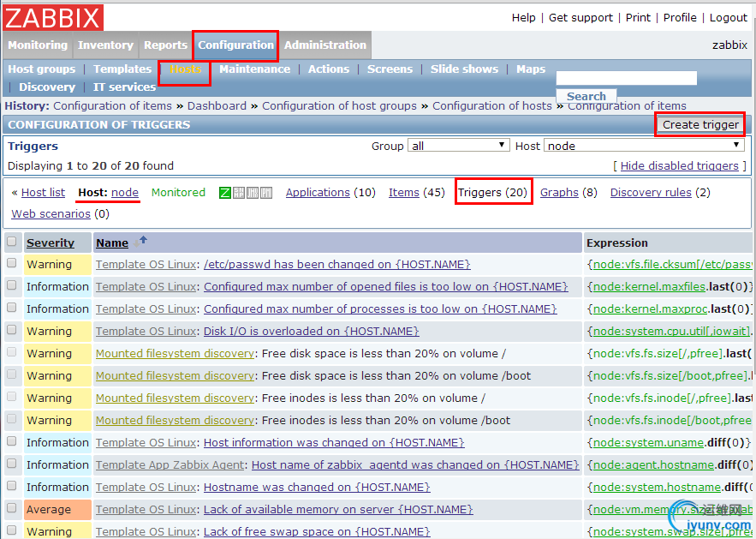Viewport: 756px width, 539px height.
Task: Open the Discovery rules link
Action: point(651,193)
